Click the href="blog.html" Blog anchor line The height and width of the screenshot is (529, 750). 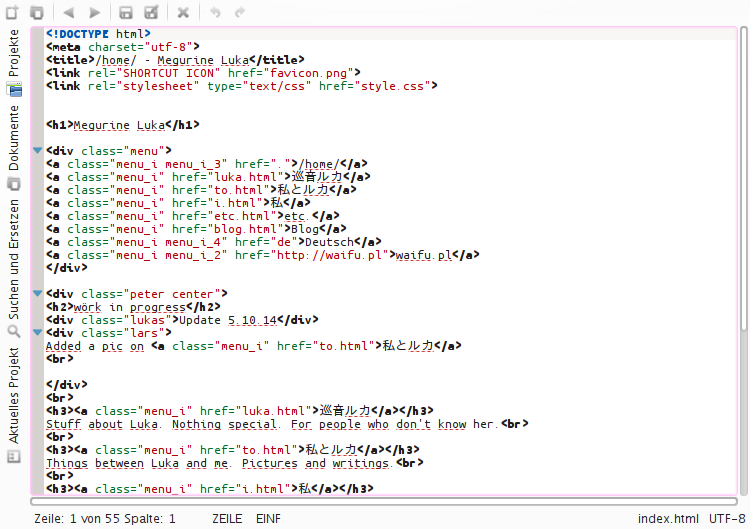[x=196, y=229]
